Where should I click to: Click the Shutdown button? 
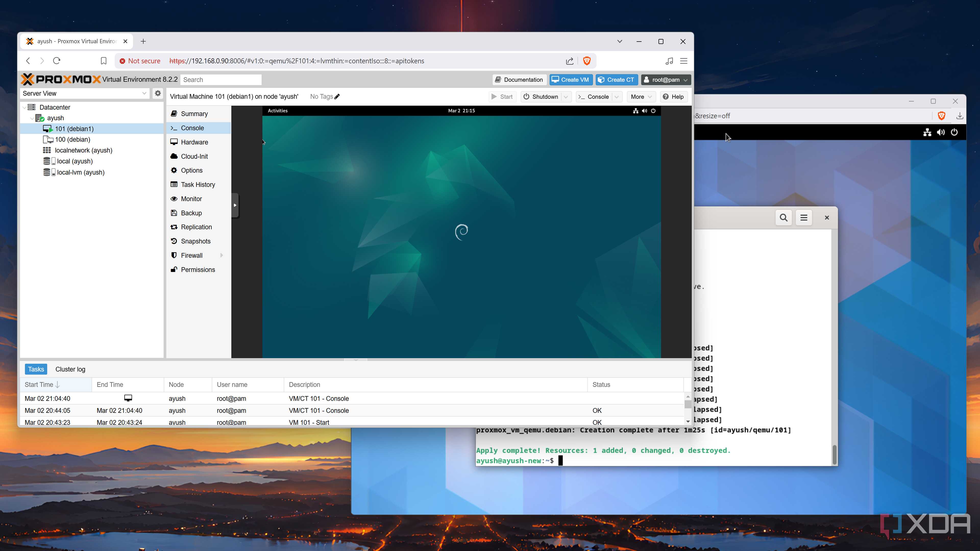tap(541, 97)
